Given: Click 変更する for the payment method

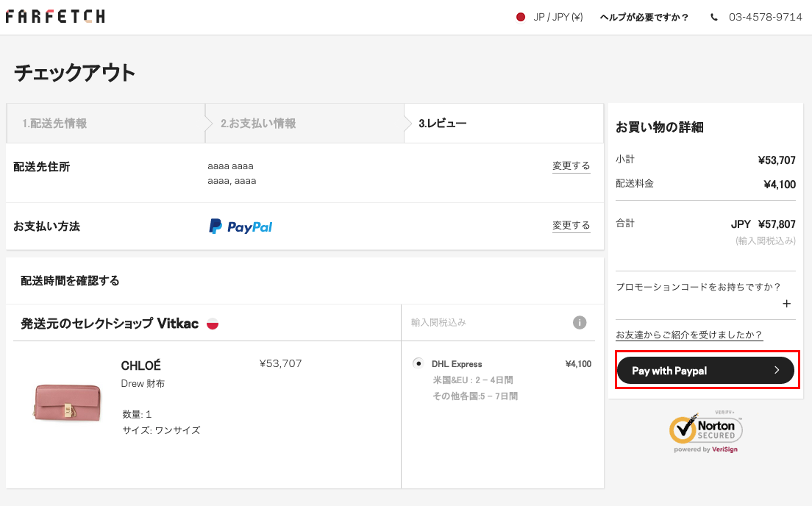Looking at the screenshot, I should pyautogui.click(x=571, y=225).
